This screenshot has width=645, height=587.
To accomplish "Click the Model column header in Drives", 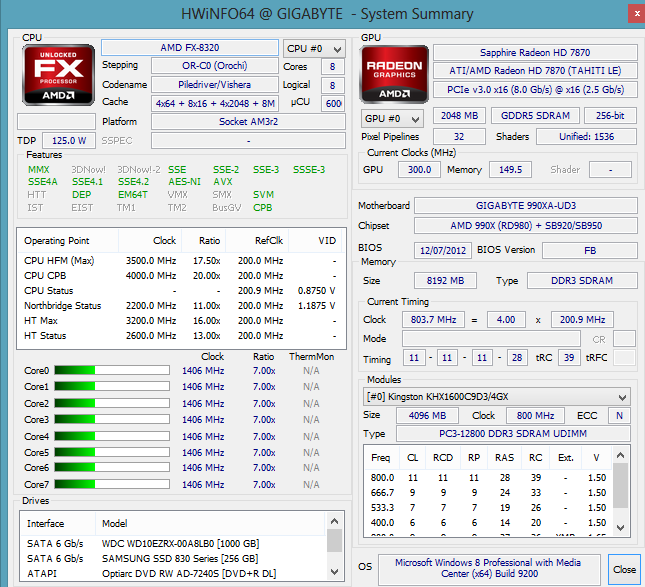I will pyautogui.click(x=210, y=524).
